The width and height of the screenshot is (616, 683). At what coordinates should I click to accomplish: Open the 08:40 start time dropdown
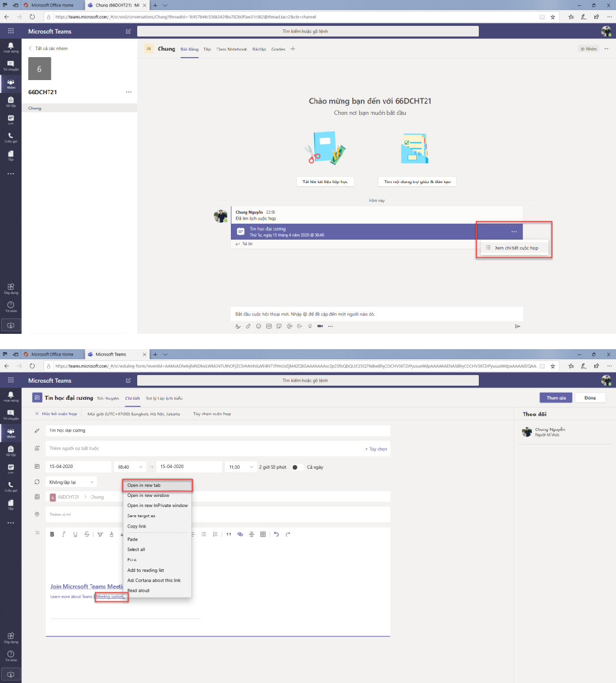click(129, 467)
